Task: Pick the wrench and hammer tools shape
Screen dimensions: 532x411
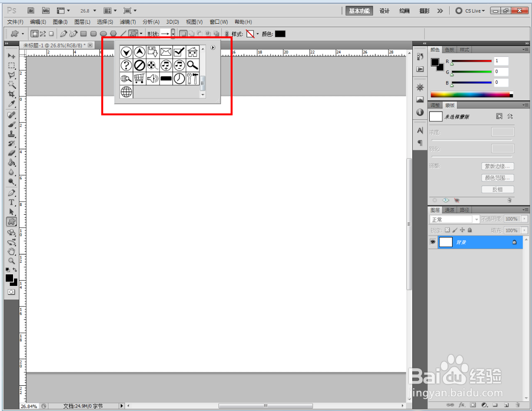Action: pos(192,79)
